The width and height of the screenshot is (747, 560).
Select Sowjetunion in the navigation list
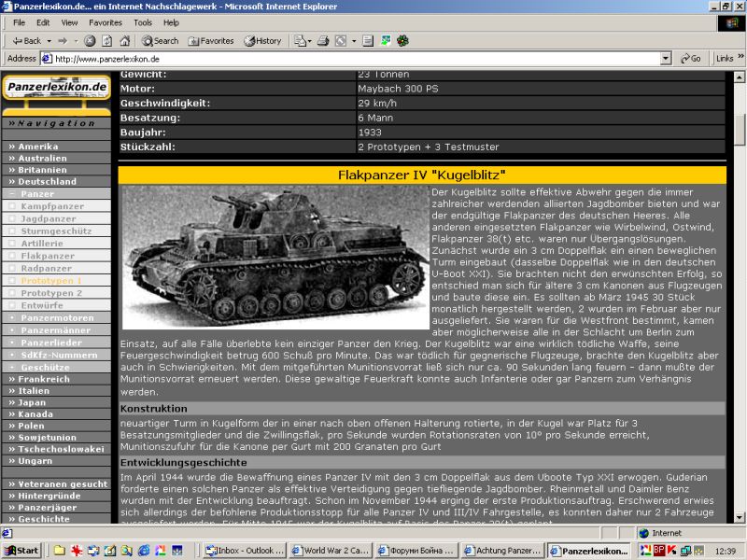tap(49, 437)
